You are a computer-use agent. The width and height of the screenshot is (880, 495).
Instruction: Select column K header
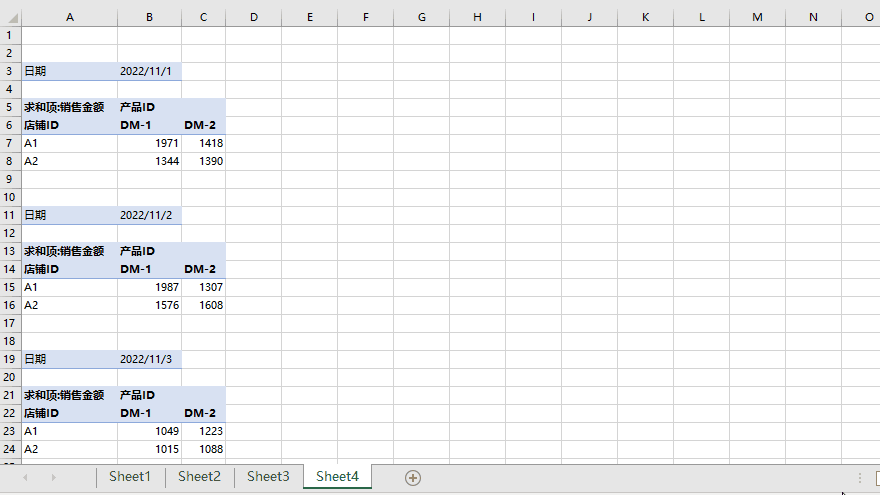click(645, 17)
